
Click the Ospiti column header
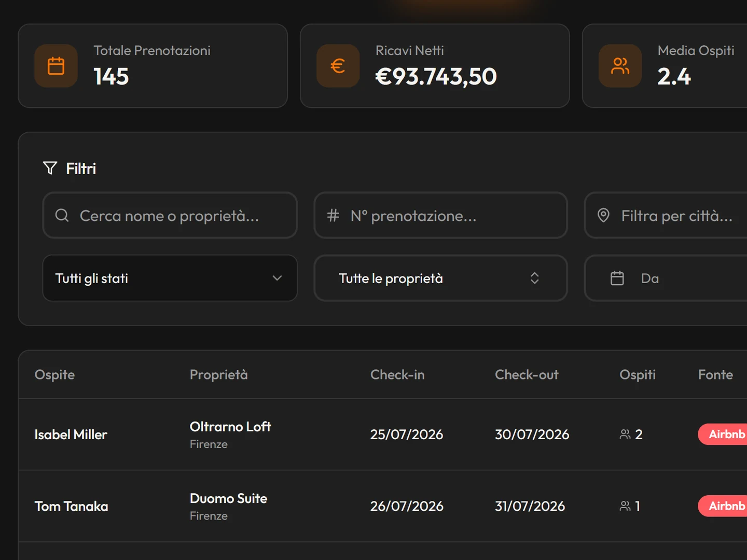coord(638,375)
